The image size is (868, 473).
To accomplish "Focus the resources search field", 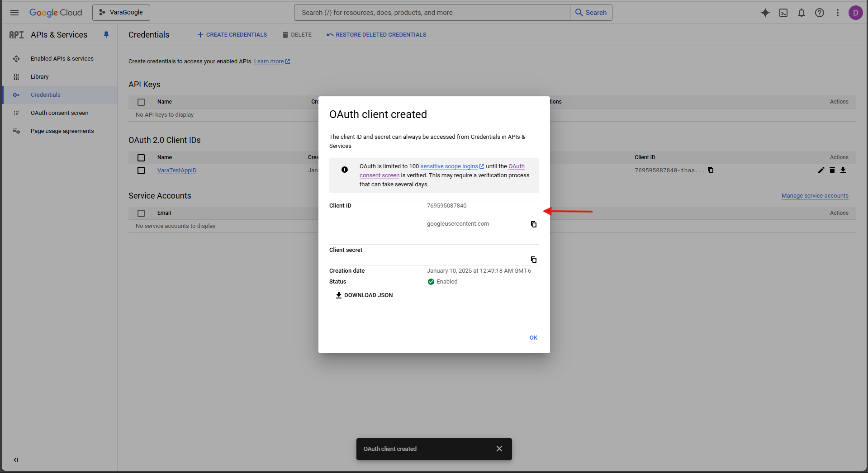I will (x=432, y=13).
